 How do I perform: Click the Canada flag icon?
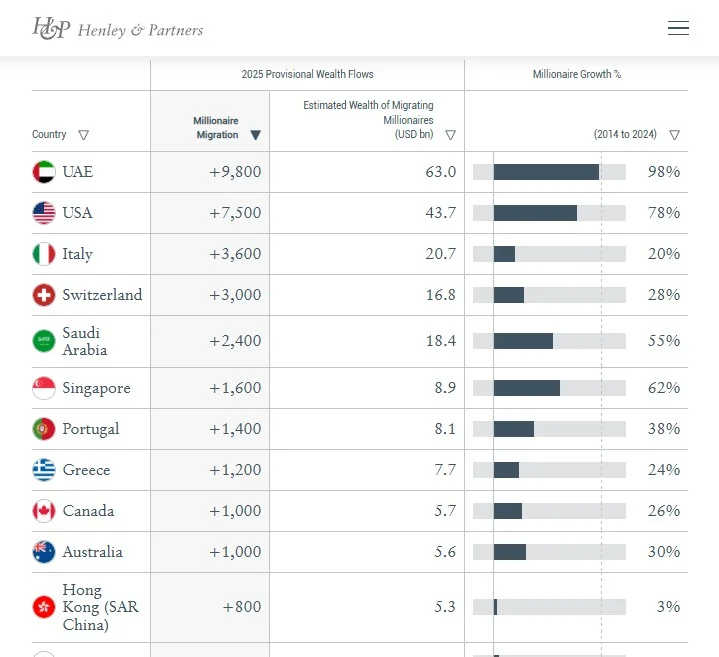coord(44,511)
